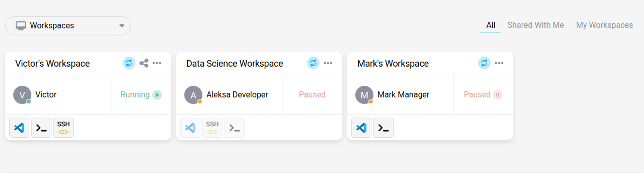
Task: Open Victor's Workspace in VS Code
Action: click(19, 128)
